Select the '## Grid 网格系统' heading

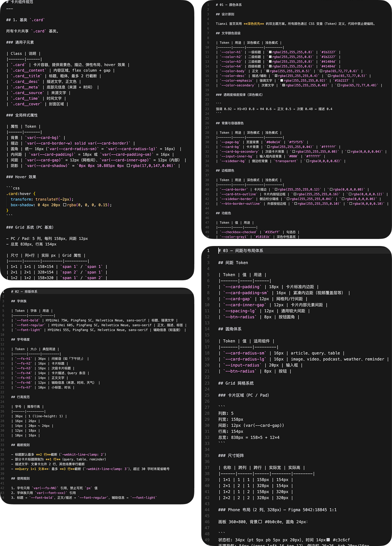tap(236, 383)
